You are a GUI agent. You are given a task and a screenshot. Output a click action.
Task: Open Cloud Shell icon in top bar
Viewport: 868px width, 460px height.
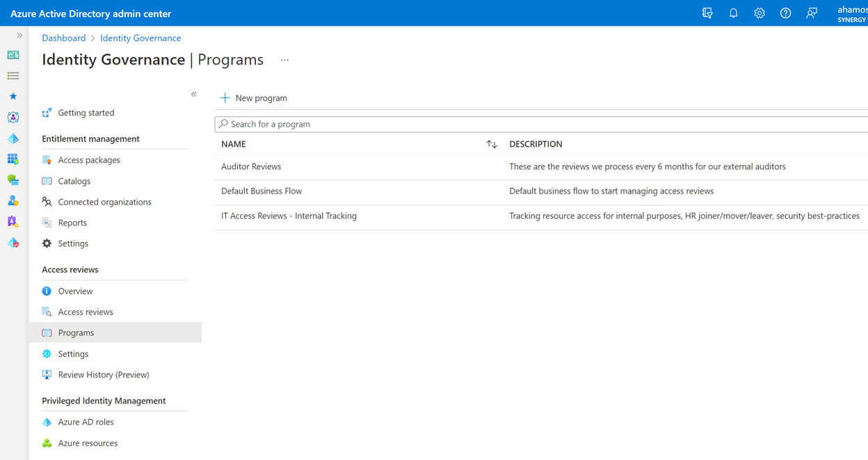pos(707,13)
